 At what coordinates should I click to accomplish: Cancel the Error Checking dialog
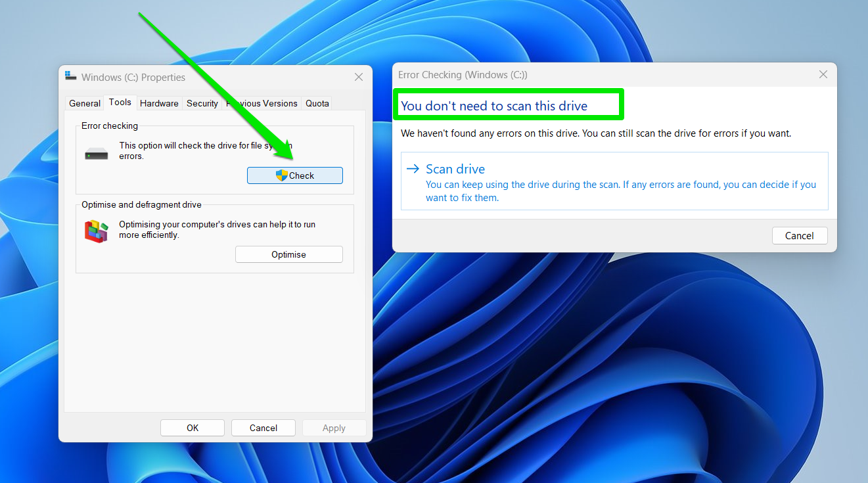click(800, 236)
